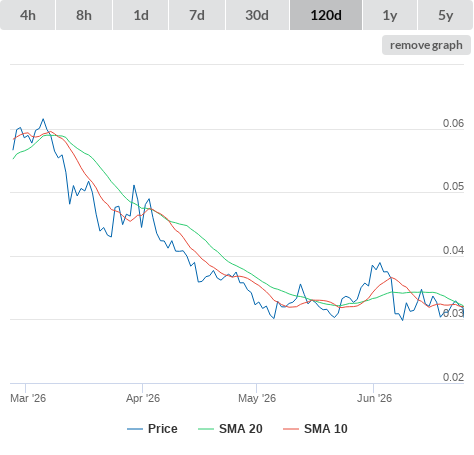Click the May '26 x-axis label
Screen dimensions: 474x455
(x=257, y=398)
